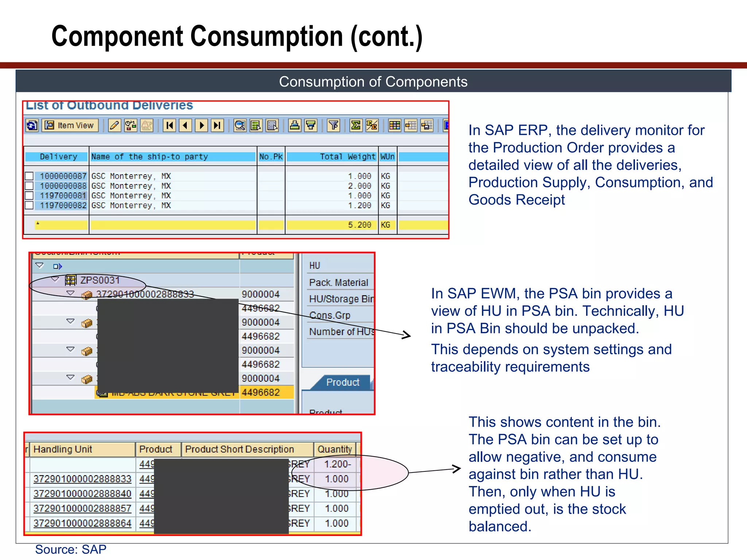Click the Total Weight column header
Viewport: 747px width, 560px height.
[x=331, y=157]
